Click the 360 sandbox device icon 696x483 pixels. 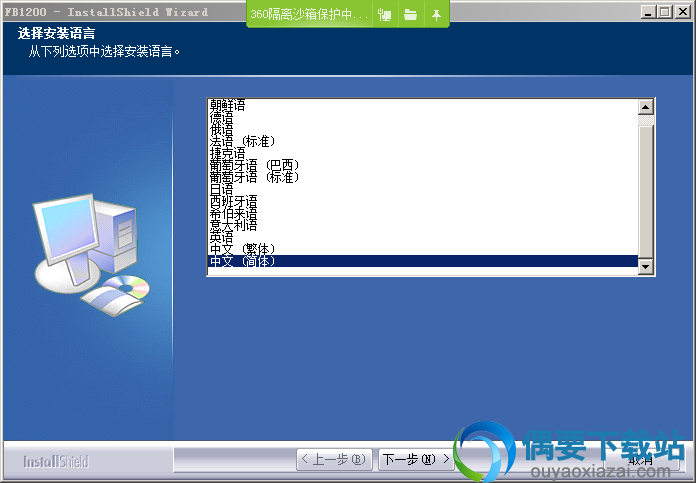pyautogui.click(x=385, y=15)
